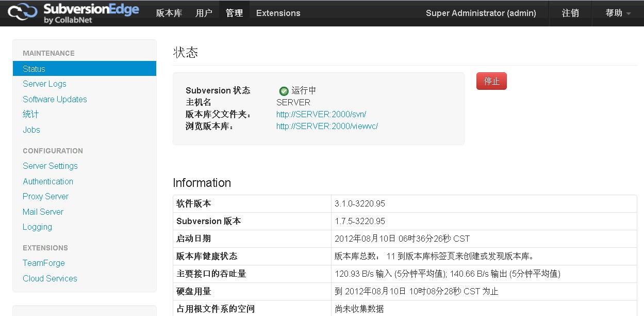The image size is (644, 316).
Task: Select Status in the Maintenance sidebar
Action: [x=85, y=69]
